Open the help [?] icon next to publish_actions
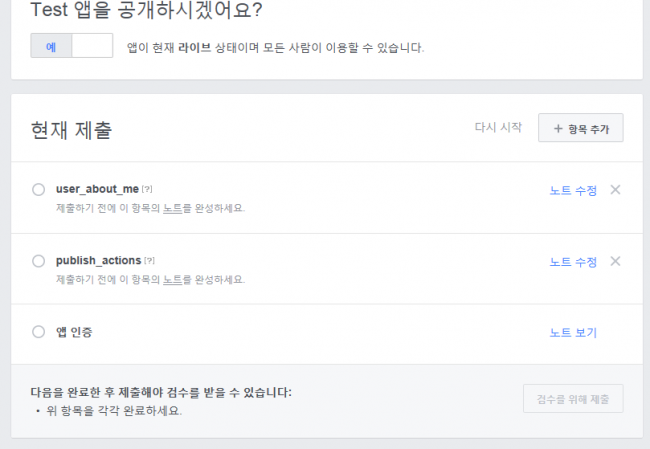Screen dimensions: 650x449 [x=150, y=261]
